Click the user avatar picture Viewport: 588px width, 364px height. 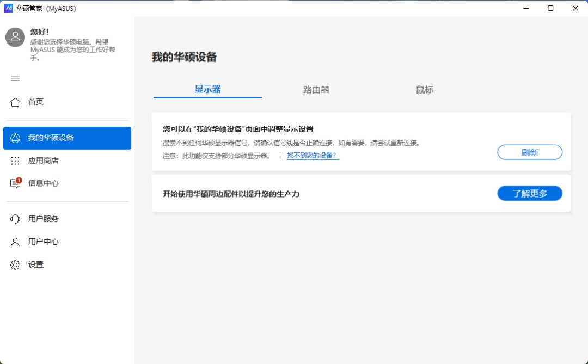click(15, 37)
